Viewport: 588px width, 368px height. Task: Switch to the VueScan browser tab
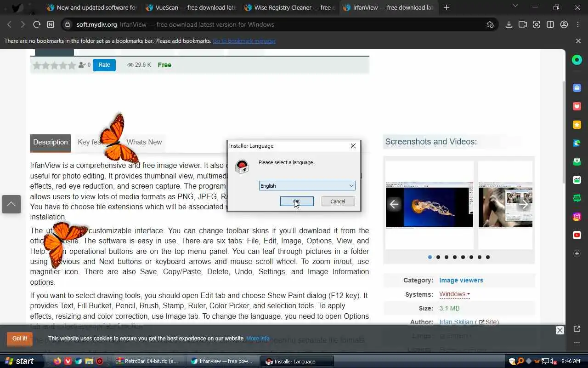click(191, 7)
